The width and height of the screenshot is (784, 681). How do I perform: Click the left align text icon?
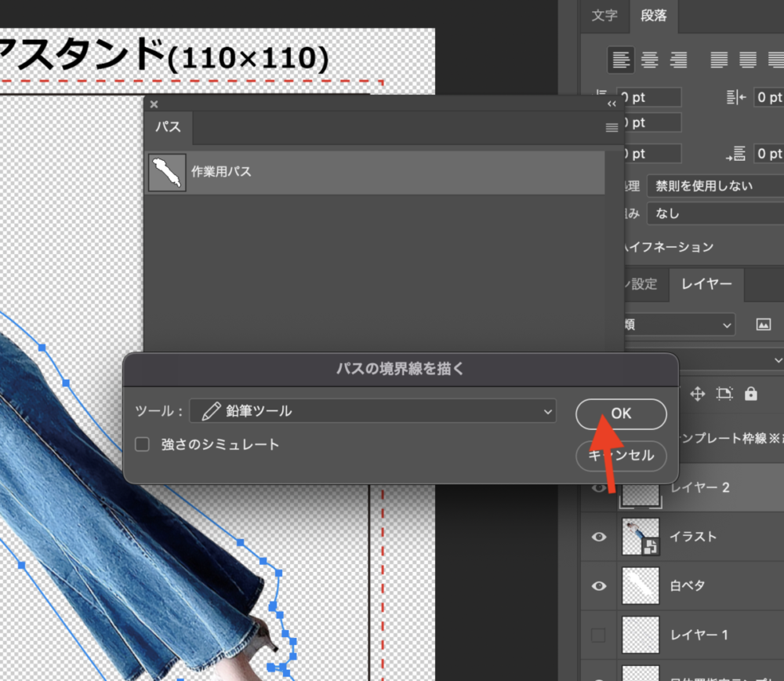click(621, 60)
